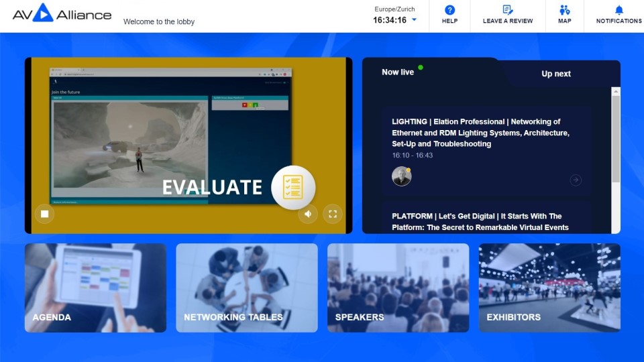644x362 pixels.
Task: Open the Let's Get Digital platform session
Action: click(487, 218)
